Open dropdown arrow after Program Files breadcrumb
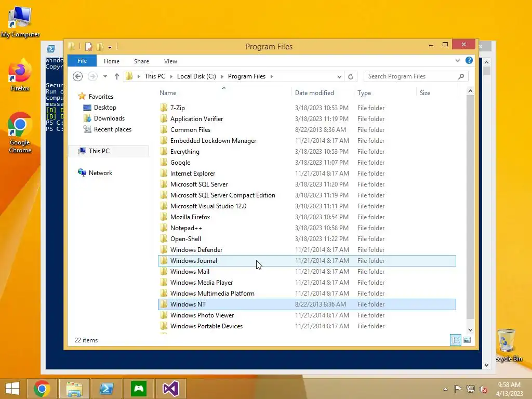This screenshot has width=532, height=399. click(271, 77)
